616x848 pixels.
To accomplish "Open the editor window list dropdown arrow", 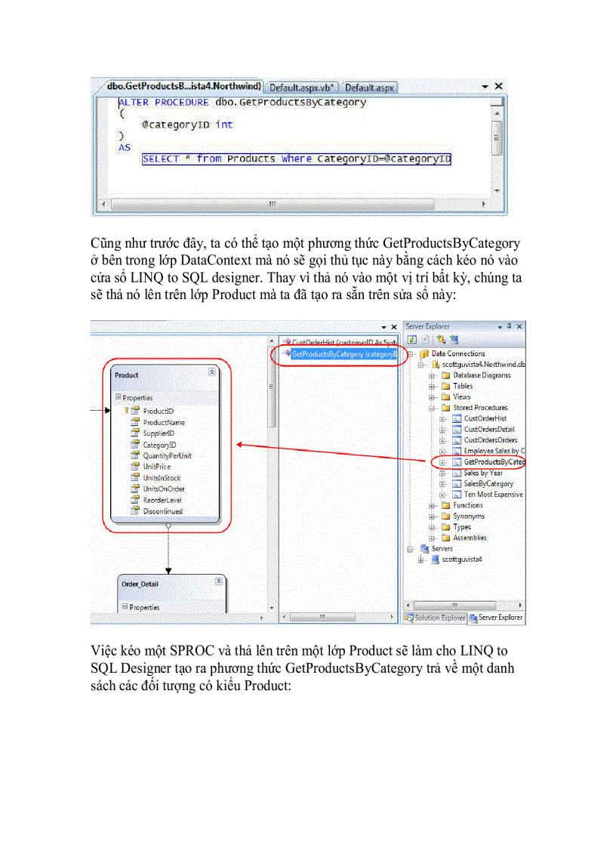I will (483, 87).
